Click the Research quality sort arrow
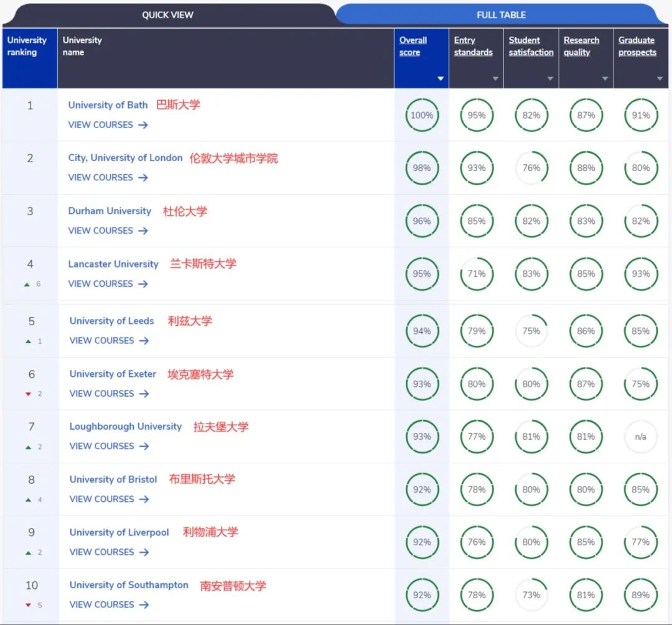672x625 pixels. tap(605, 78)
